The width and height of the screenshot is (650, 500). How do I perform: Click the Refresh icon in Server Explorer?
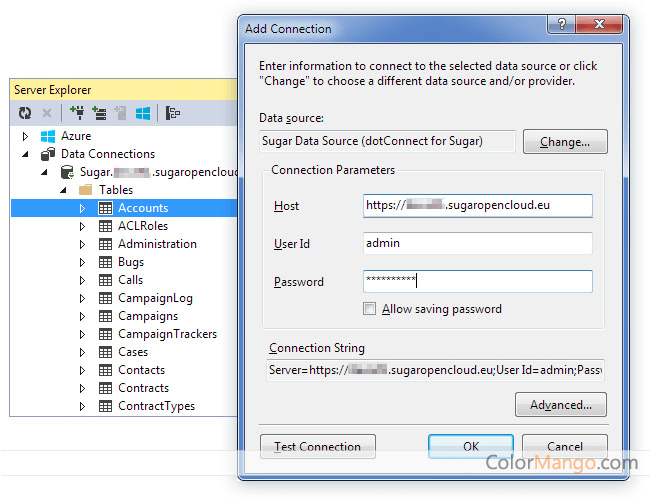point(25,113)
